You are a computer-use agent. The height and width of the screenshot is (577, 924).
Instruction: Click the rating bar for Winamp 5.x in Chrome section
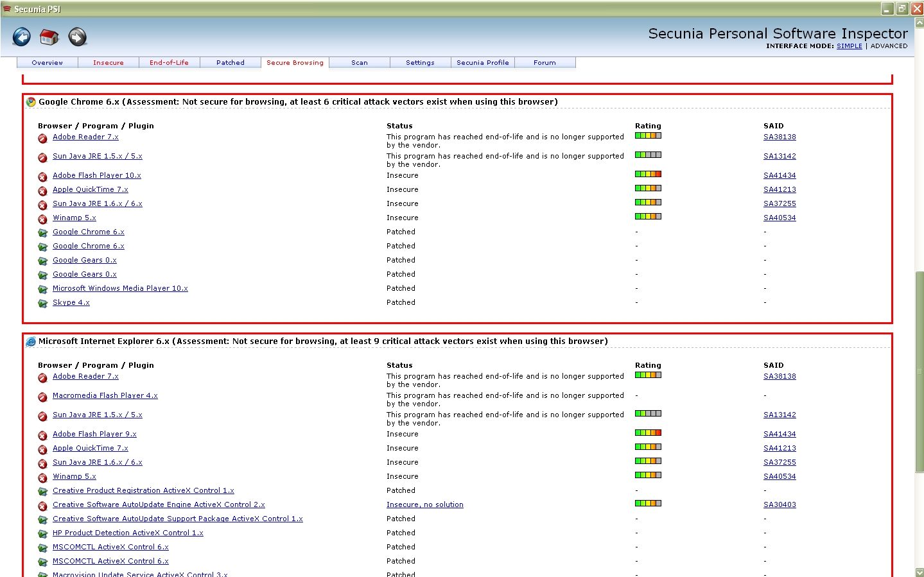648,217
